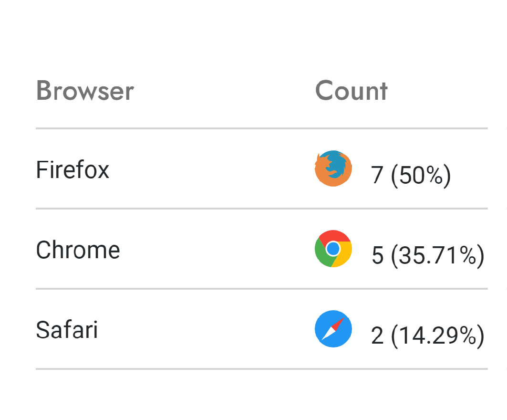Click the number 2 in Safari count
This screenshot has width=507, height=420.
(x=377, y=336)
